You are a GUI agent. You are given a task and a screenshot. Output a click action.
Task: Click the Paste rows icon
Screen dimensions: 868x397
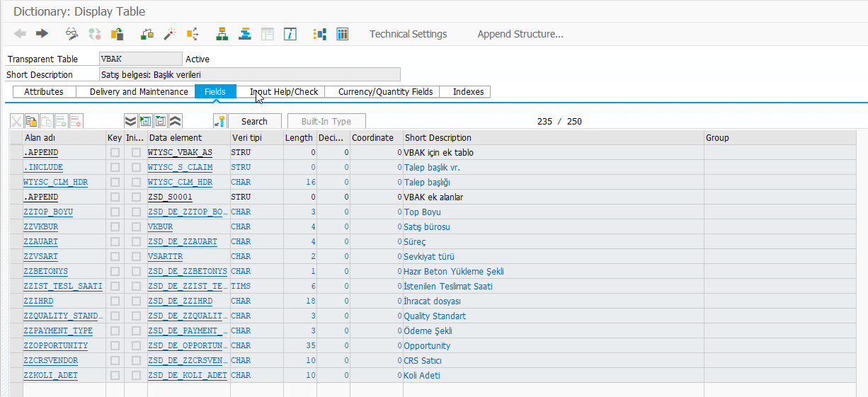pyautogui.click(x=47, y=121)
